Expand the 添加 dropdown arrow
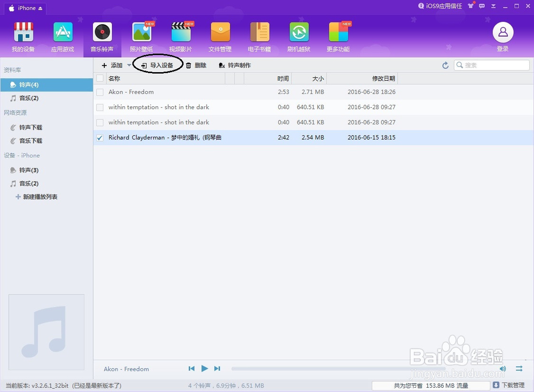 pos(129,65)
